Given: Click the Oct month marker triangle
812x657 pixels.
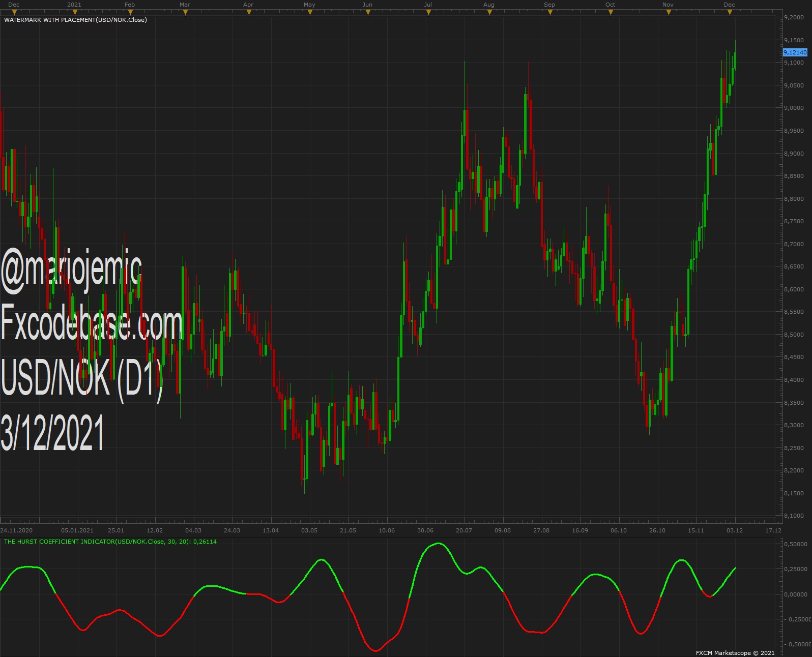Looking at the screenshot, I should (611, 12).
